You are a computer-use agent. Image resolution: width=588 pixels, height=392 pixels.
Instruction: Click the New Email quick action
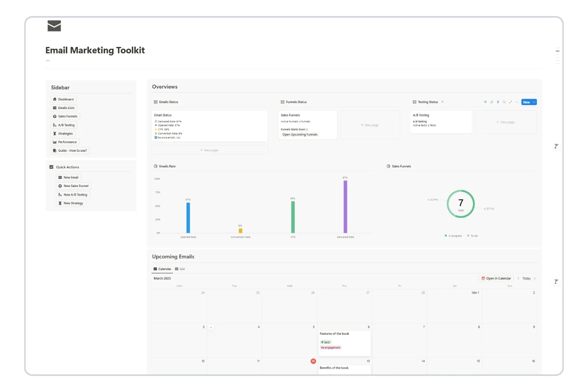(x=69, y=177)
